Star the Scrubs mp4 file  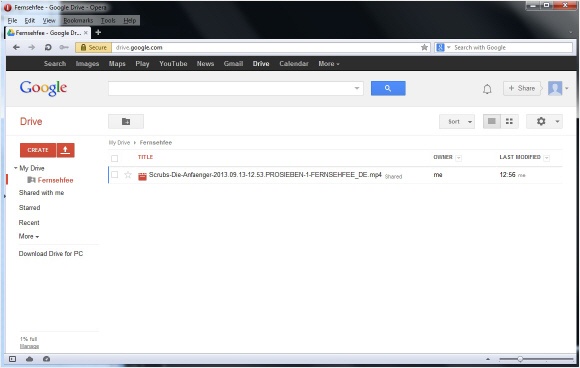pos(128,175)
